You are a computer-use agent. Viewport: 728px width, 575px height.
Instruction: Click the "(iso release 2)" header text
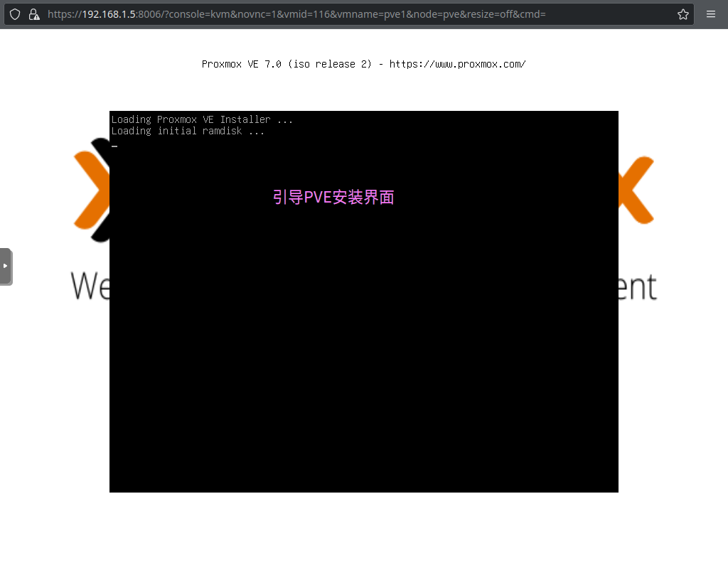(x=330, y=64)
